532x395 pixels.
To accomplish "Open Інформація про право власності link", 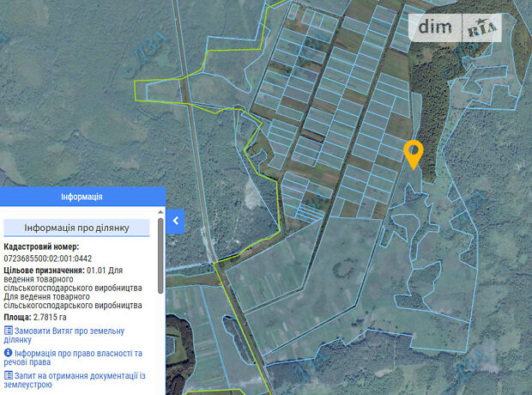I will [x=77, y=358].
